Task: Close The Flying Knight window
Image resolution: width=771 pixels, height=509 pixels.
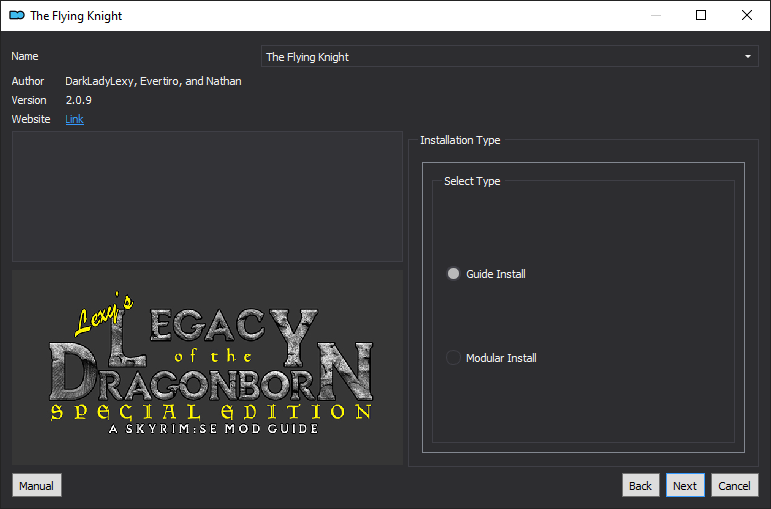Action: point(746,15)
